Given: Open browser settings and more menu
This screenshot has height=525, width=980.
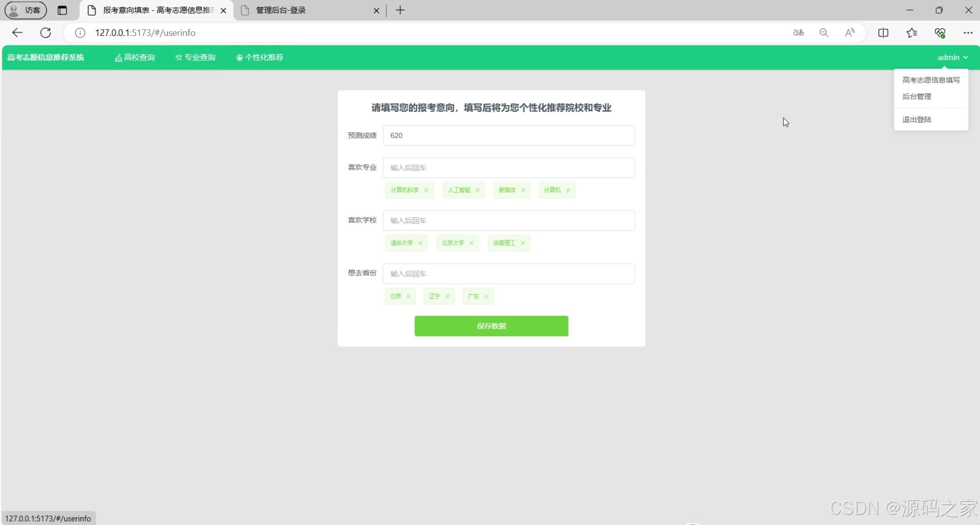Looking at the screenshot, I should [x=967, y=33].
